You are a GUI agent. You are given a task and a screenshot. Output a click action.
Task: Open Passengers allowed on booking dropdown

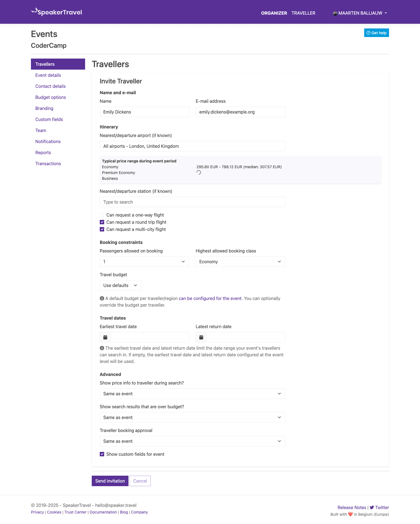point(144,262)
